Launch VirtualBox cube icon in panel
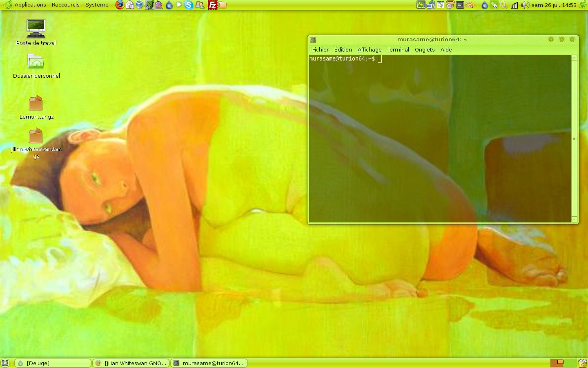This screenshot has width=588, height=368. coord(139,5)
